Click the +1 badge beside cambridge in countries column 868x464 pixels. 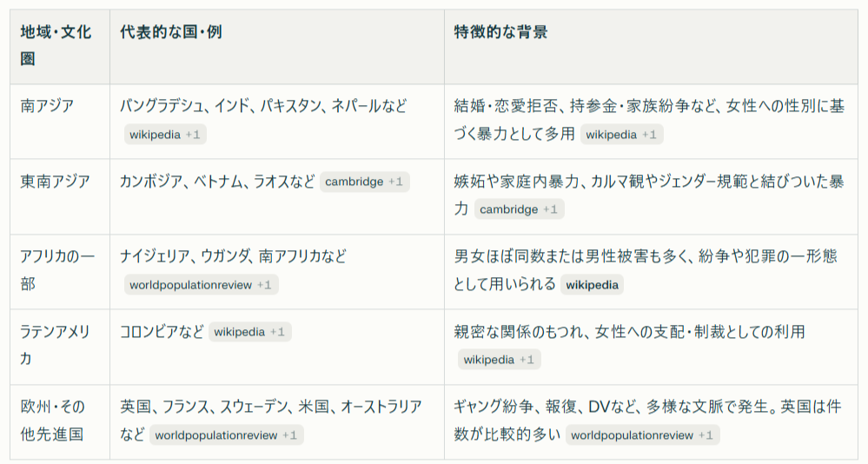[x=395, y=182]
